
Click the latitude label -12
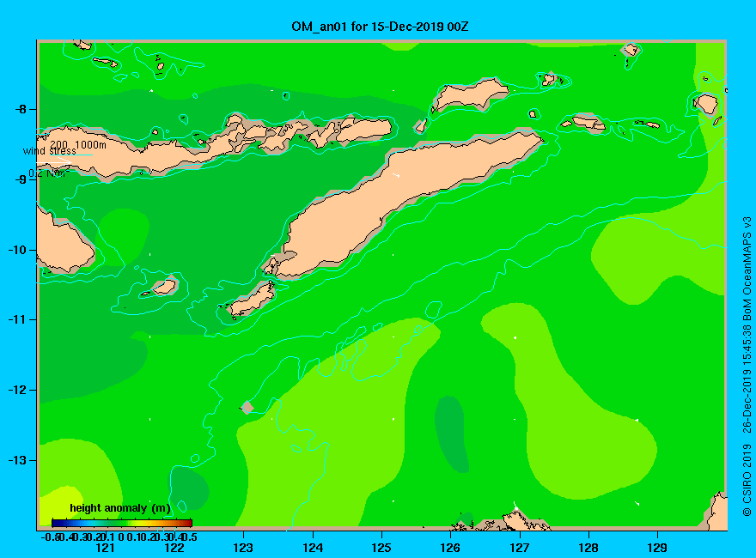click(18, 390)
